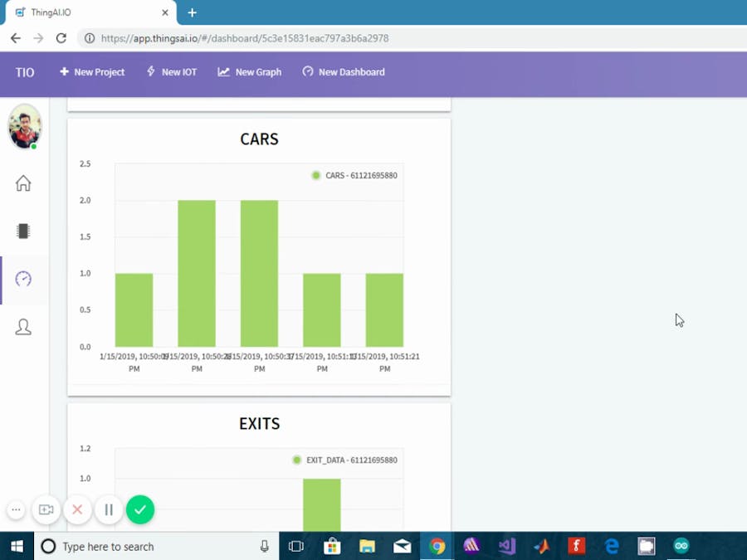Open New Graph option

pos(250,72)
